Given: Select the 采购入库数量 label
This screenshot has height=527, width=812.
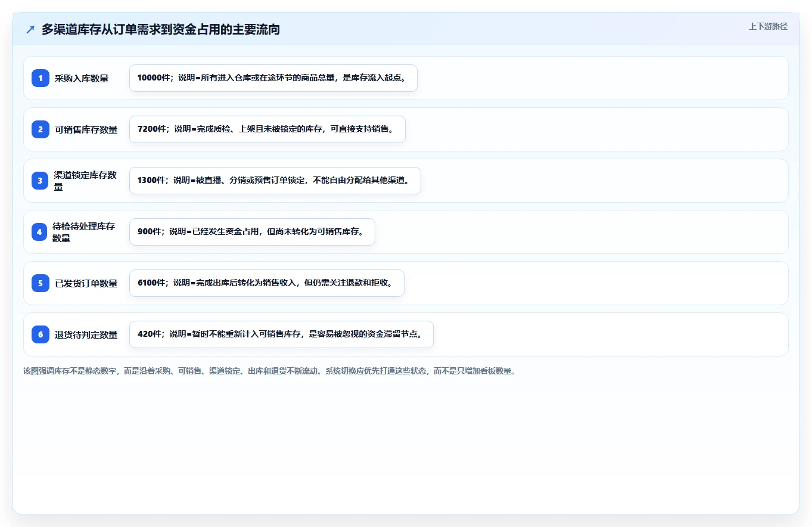Looking at the screenshot, I should pos(82,78).
